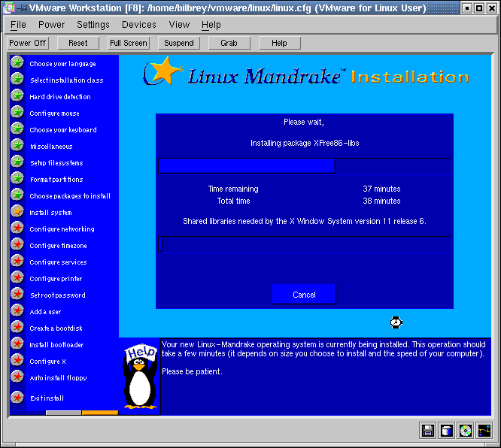Click red star beside Exit install
501x448 pixels.
17,398
